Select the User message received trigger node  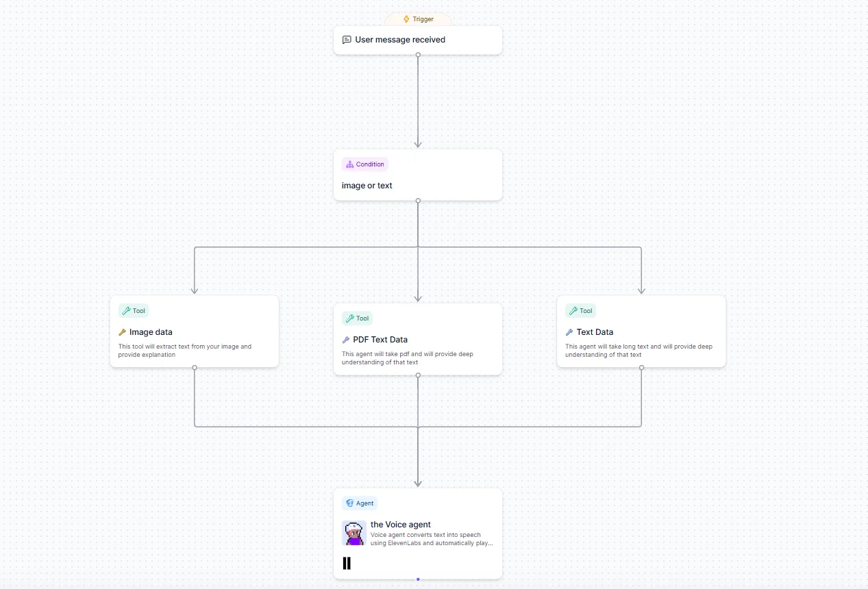click(x=400, y=40)
